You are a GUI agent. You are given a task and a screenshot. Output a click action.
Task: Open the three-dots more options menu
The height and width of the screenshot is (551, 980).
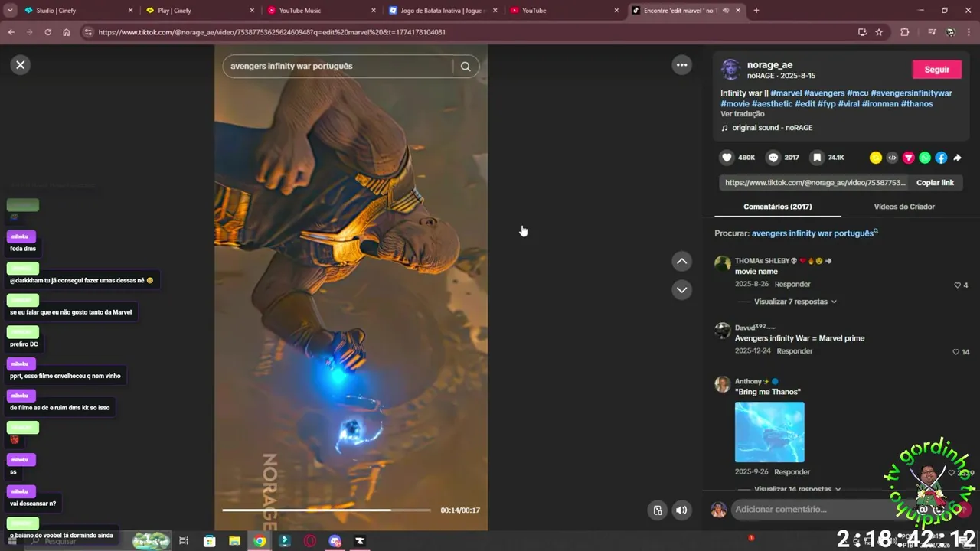681,65
